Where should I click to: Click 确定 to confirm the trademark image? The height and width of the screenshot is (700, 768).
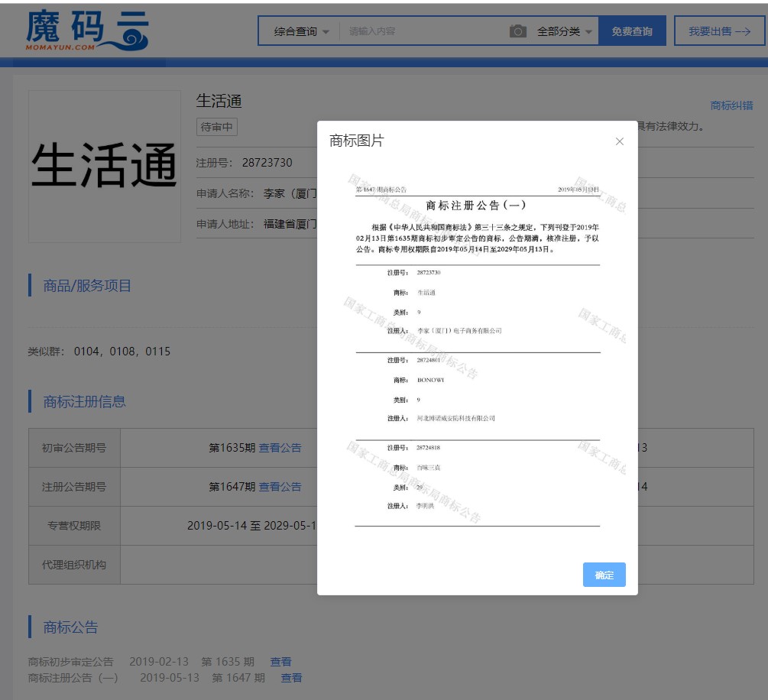604,575
